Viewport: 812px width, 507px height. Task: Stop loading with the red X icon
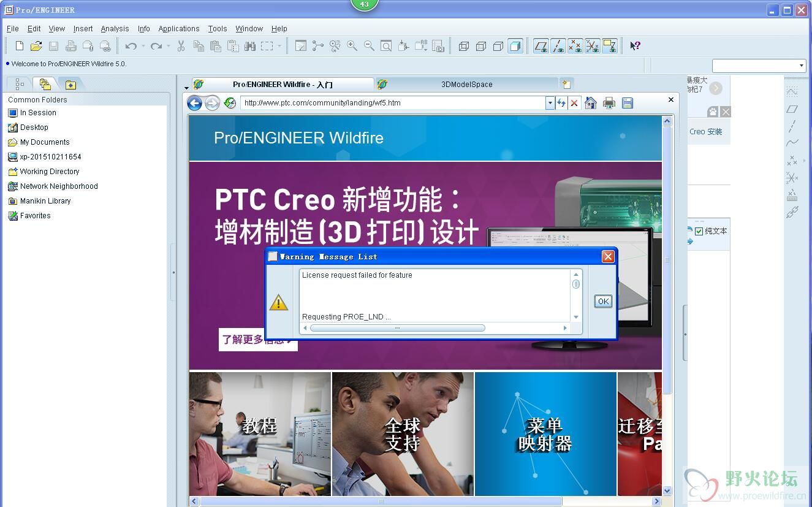[574, 103]
